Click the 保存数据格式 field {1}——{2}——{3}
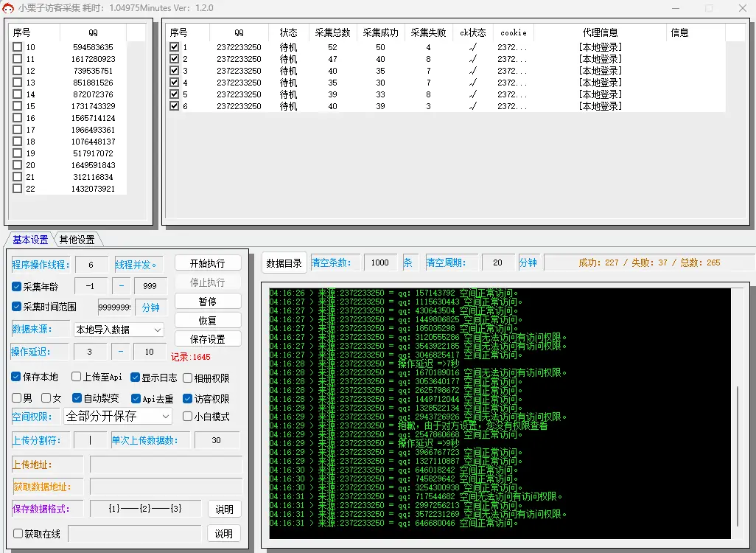 tap(146, 509)
